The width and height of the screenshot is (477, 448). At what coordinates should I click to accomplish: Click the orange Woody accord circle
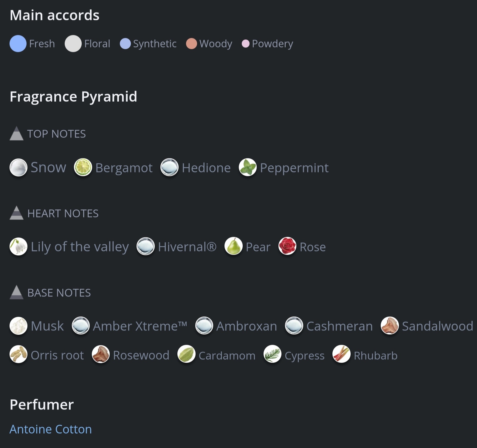(x=191, y=44)
